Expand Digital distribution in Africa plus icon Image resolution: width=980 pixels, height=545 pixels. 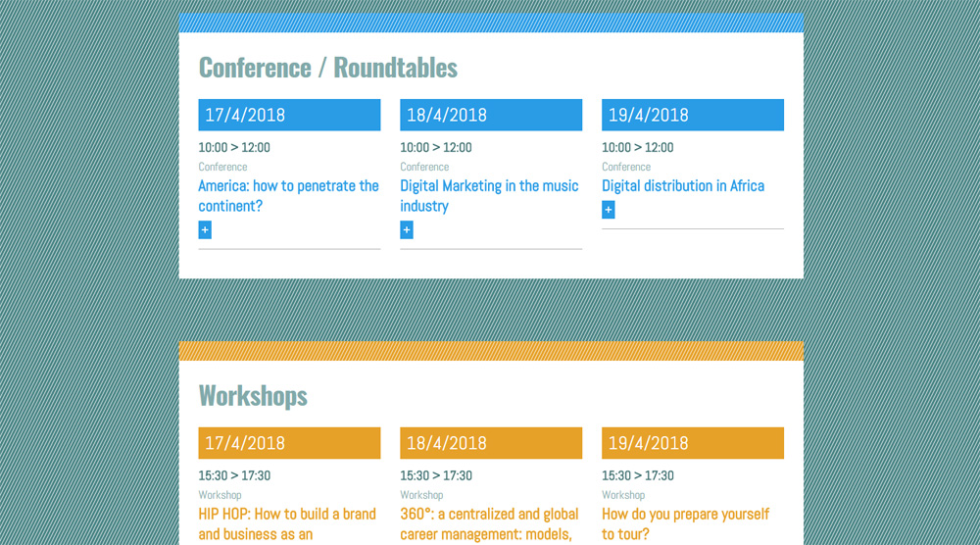609,210
